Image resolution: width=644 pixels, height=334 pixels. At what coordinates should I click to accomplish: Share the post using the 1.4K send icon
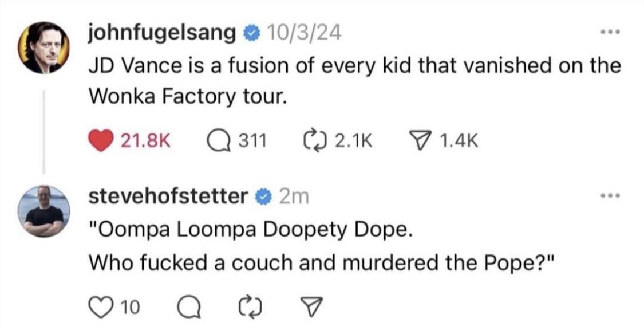(421, 140)
